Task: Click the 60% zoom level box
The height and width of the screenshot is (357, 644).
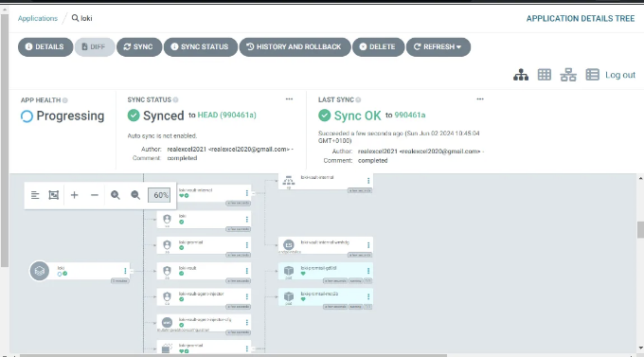Action: click(x=159, y=195)
